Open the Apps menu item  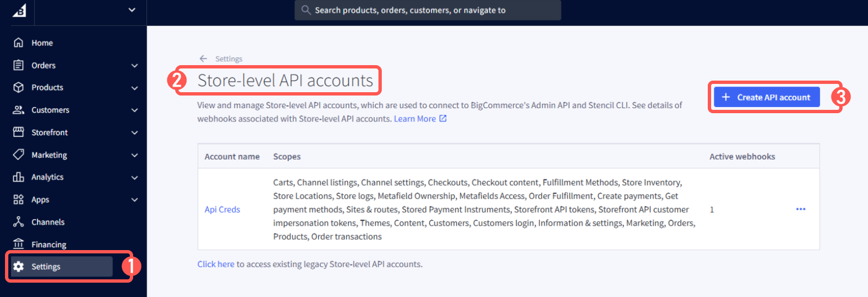[40, 200]
